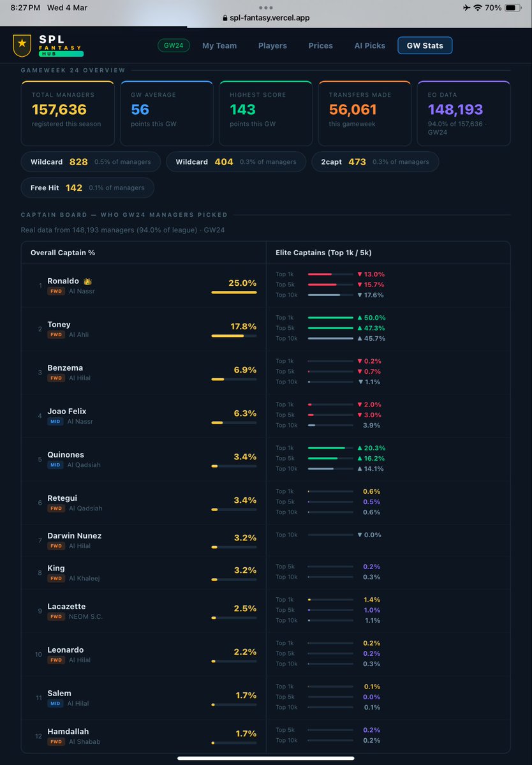Click the Wildcard 828 chip pill
Screen dimensions: 532x765
(91, 162)
